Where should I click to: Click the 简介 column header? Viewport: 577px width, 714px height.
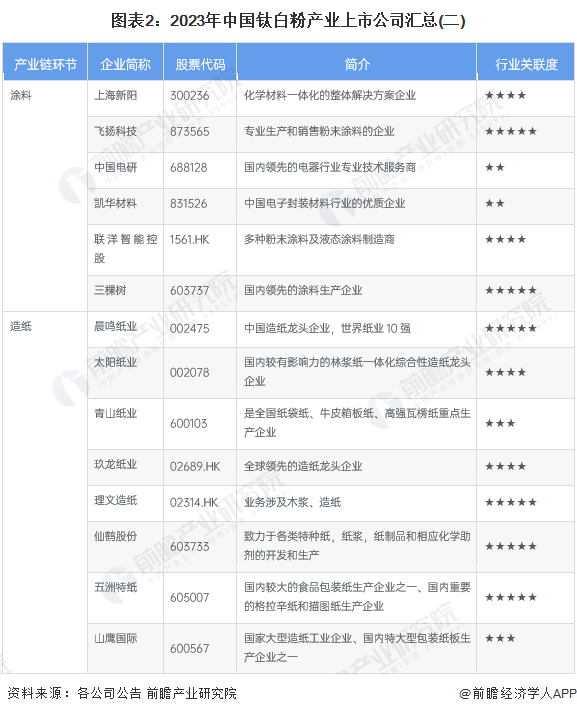click(x=357, y=63)
